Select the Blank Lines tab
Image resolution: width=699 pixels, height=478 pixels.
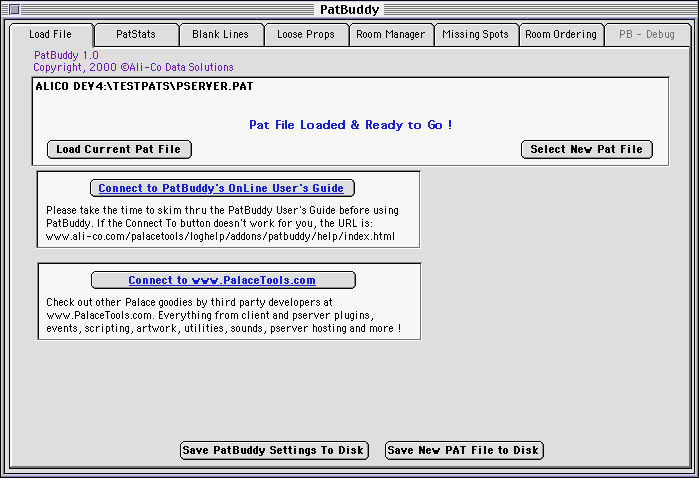(221, 35)
